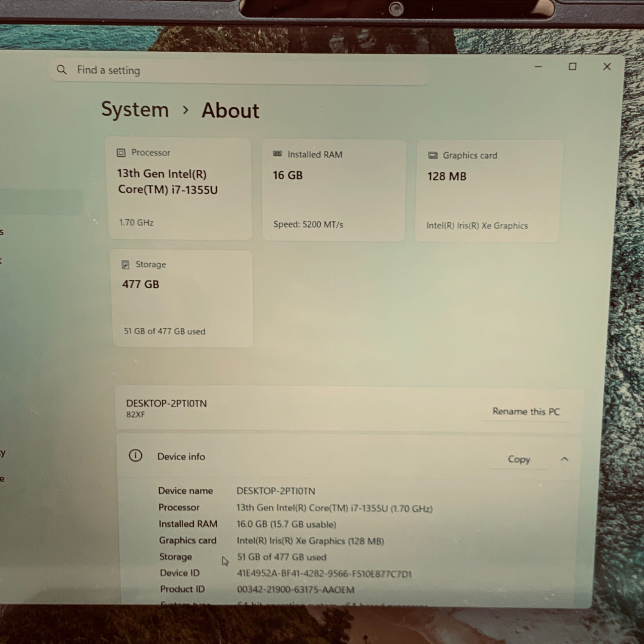
Task: Select the Graphics card 128 MB card
Action: point(489,191)
